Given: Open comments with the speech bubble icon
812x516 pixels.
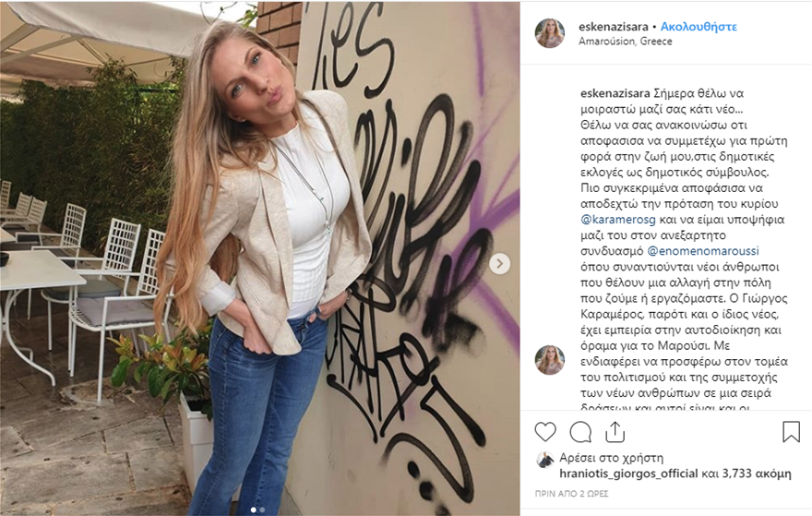Looking at the screenshot, I should click(x=580, y=432).
